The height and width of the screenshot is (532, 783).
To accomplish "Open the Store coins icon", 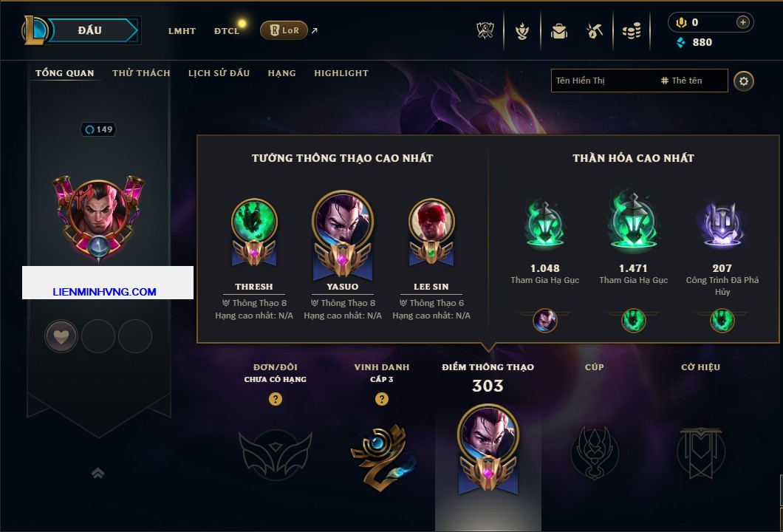I will pyautogui.click(x=632, y=32).
